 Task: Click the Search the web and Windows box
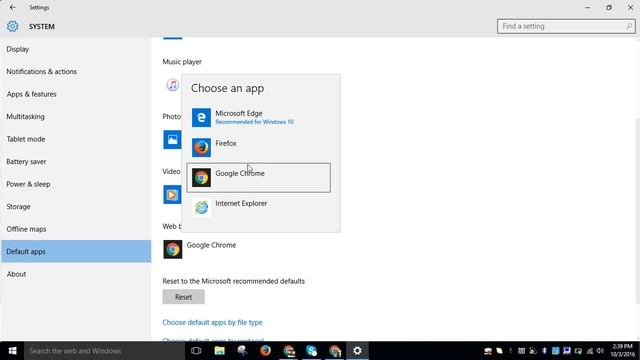[104, 351]
